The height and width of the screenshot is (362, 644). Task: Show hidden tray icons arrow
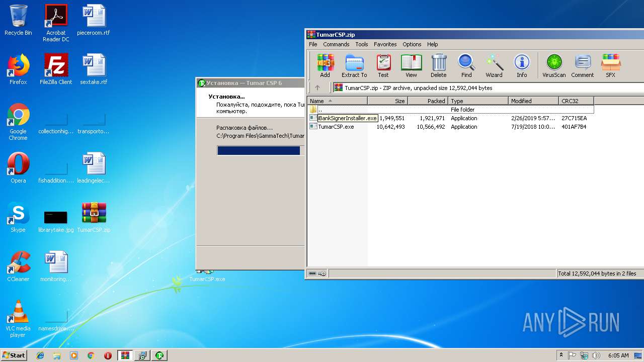tap(561, 355)
